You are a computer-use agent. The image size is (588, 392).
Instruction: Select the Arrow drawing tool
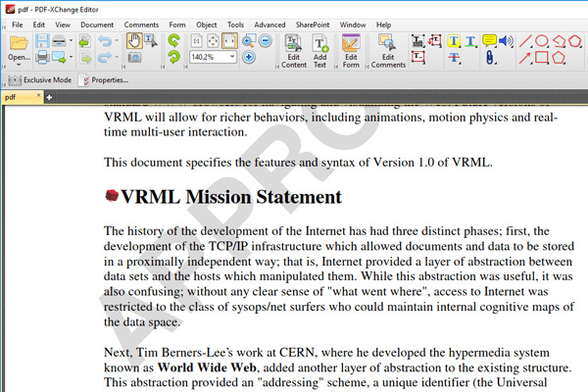(x=525, y=58)
